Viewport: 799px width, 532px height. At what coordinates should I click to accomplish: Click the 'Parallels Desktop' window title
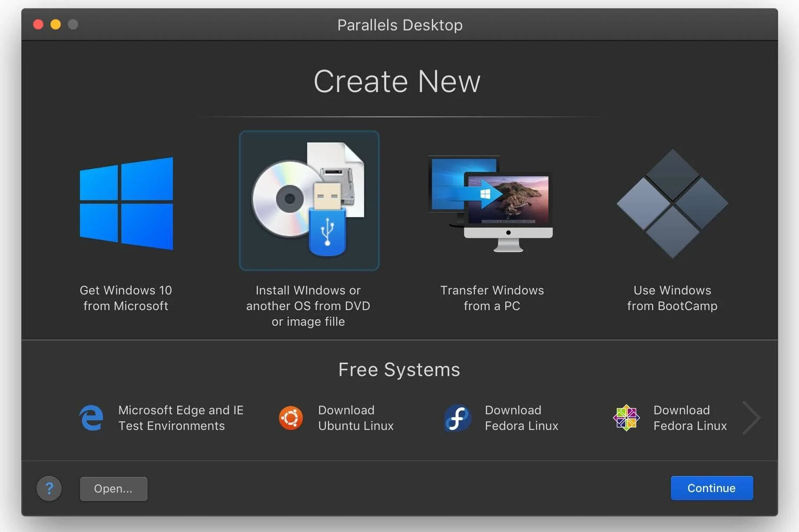point(400,25)
